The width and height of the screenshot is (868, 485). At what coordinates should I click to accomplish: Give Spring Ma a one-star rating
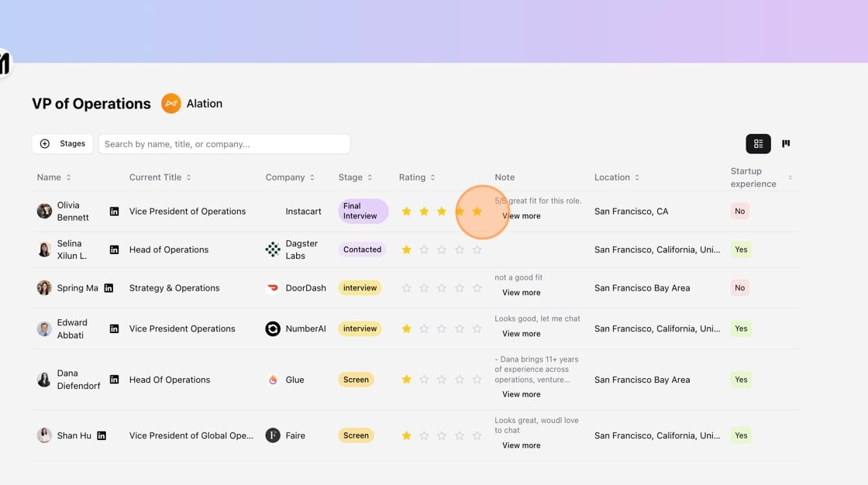coord(406,288)
